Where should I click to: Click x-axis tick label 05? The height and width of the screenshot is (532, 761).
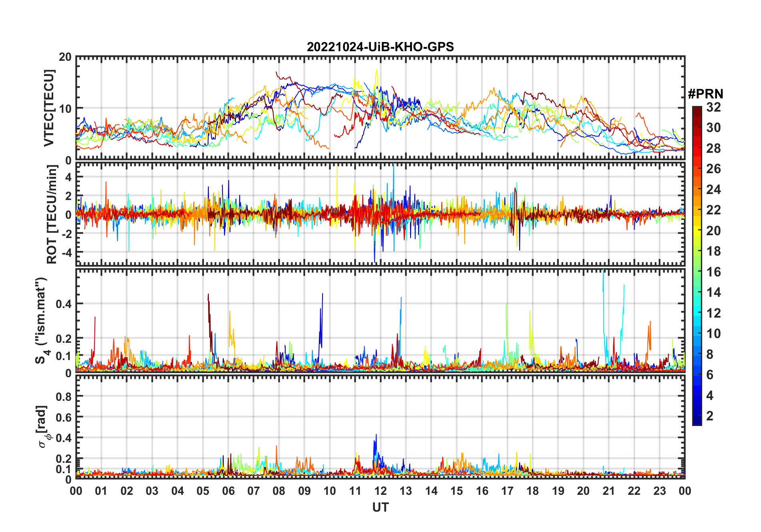pos(203,491)
